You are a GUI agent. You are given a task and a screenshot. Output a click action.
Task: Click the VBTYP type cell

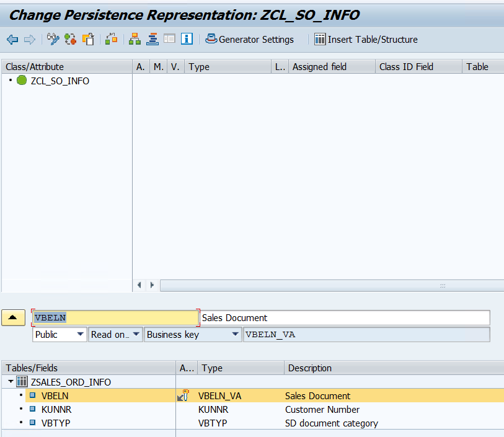pyautogui.click(x=213, y=423)
